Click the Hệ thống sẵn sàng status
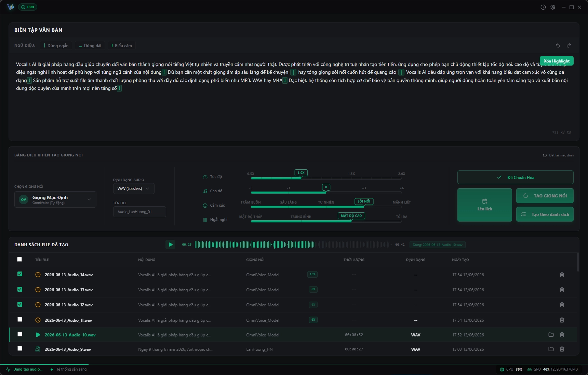The height and width of the screenshot is (375, 588). (69, 369)
